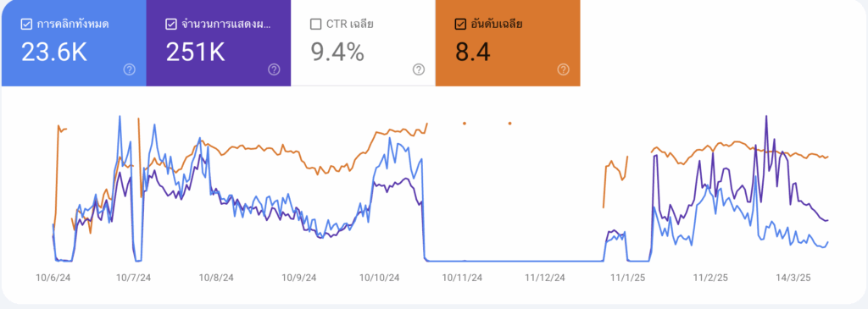Screen dimensions: 868x309
Task: Click the 10/10/24 date label
Action: coord(379,278)
